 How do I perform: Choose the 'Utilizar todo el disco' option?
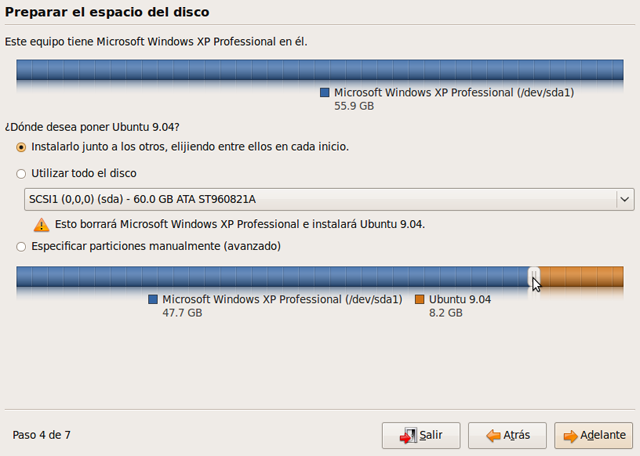click(x=22, y=173)
